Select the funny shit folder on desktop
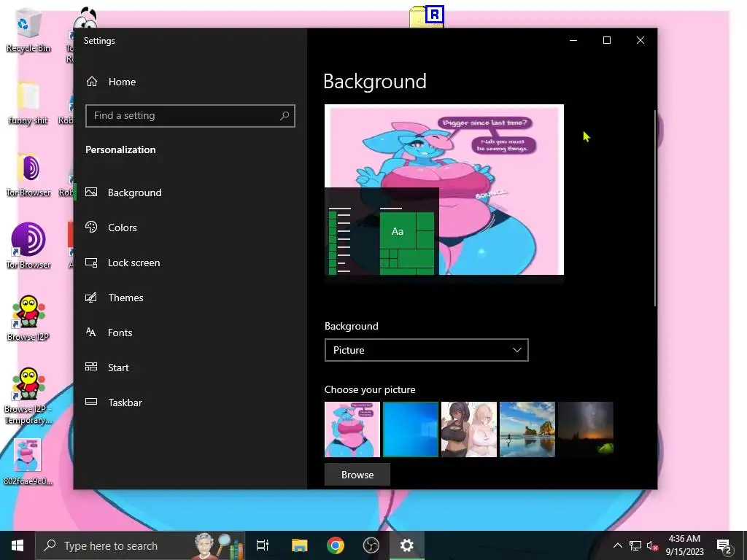 tap(28, 104)
